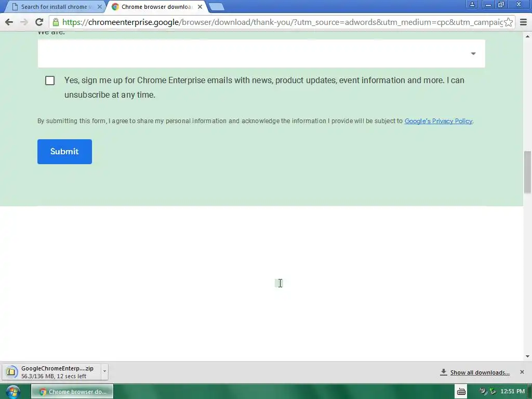Close the 'Search for install chrome' tab
532x399 pixels.
click(99, 7)
